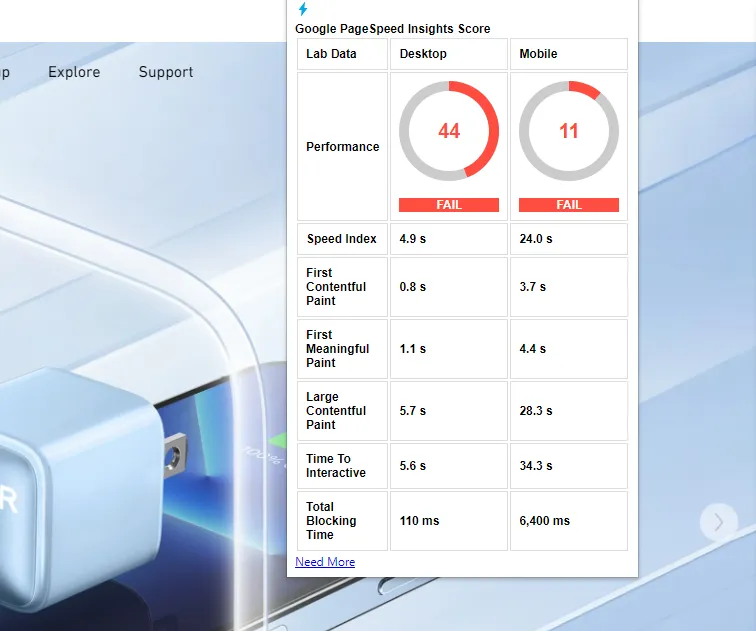The height and width of the screenshot is (631, 756).
Task: Select the Lab Data header cell
Action: click(x=342, y=54)
